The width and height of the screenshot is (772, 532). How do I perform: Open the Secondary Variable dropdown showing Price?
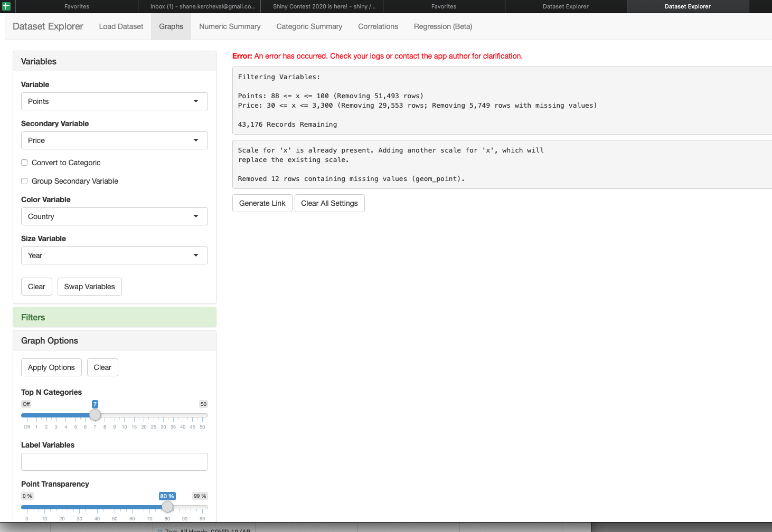114,140
